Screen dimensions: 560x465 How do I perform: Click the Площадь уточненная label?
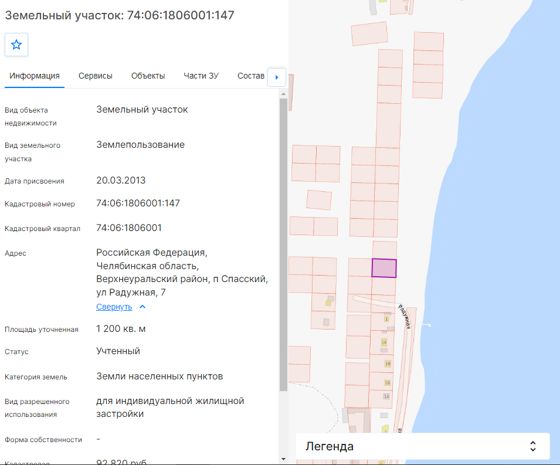[41, 329]
